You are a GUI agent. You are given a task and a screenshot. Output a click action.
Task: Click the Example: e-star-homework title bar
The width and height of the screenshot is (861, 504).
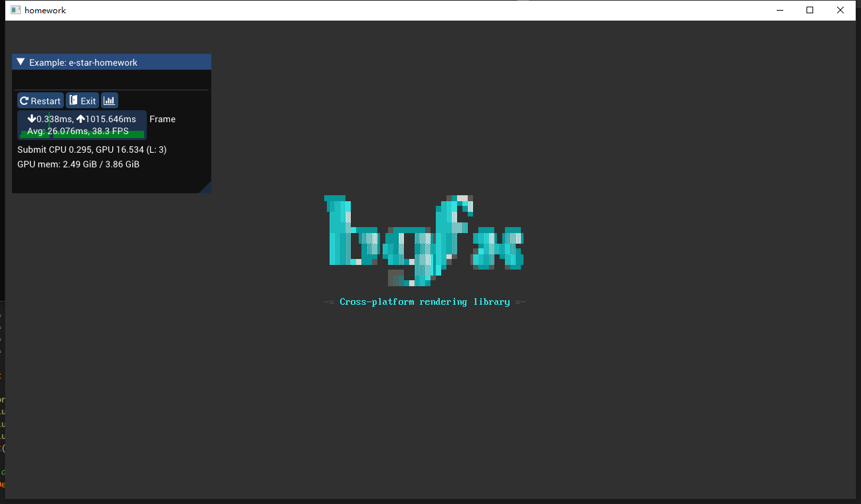click(112, 62)
